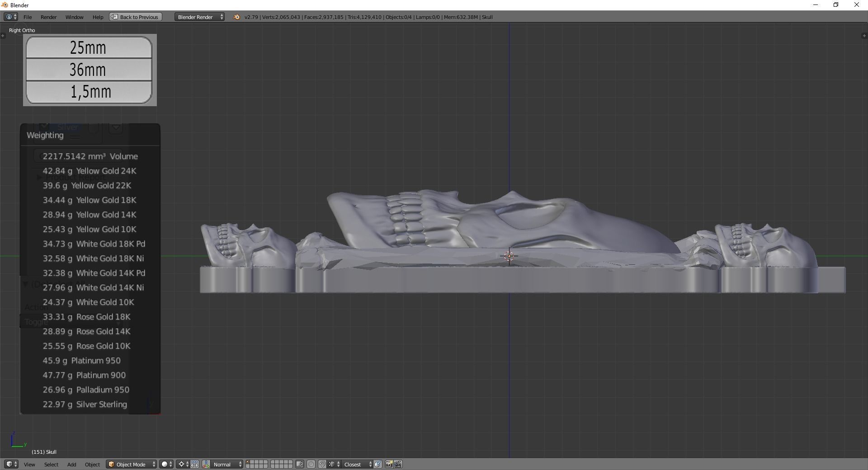Screen dimensions: 868x470
Task: Click the second layer grid block
Action: pyautogui.click(x=281, y=464)
